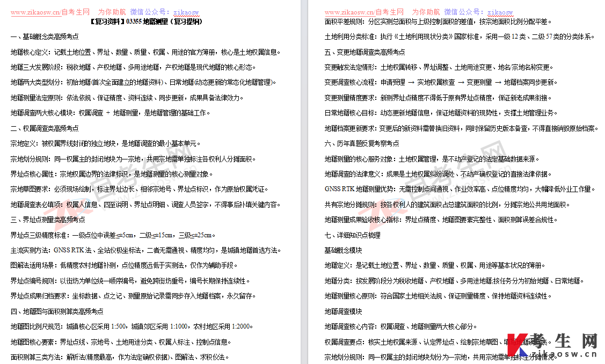Click the line starting '地籍图比例尺规范'
This screenshot has width=605, height=364.
coord(132,326)
